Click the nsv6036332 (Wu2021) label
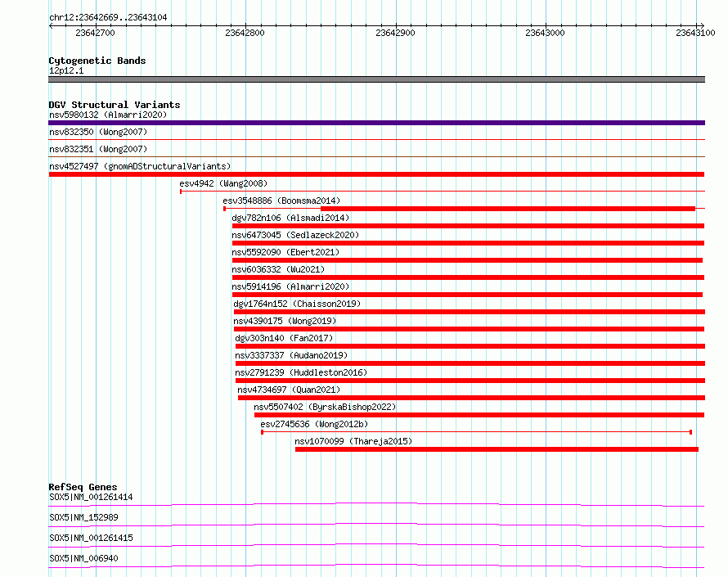Screen dimensions: 728x577 click(278, 269)
